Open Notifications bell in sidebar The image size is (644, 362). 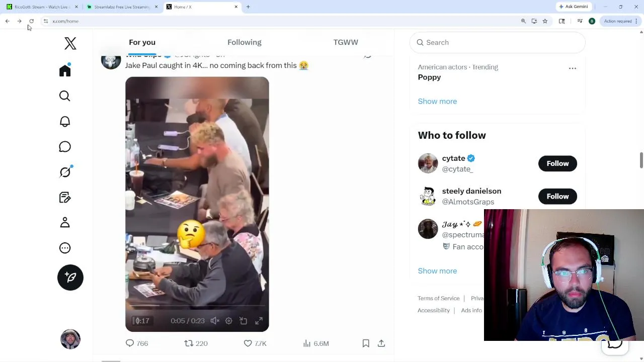pos(65,122)
